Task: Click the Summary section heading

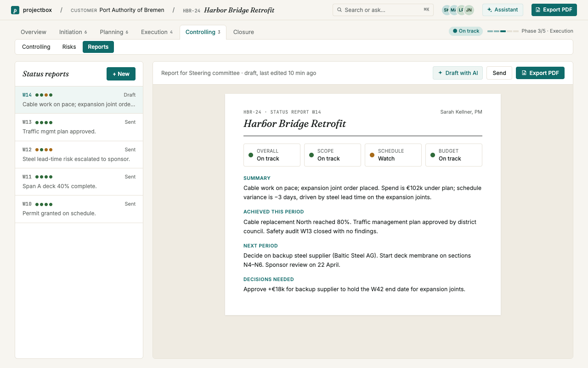Action: pyautogui.click(x=257, y=178)
